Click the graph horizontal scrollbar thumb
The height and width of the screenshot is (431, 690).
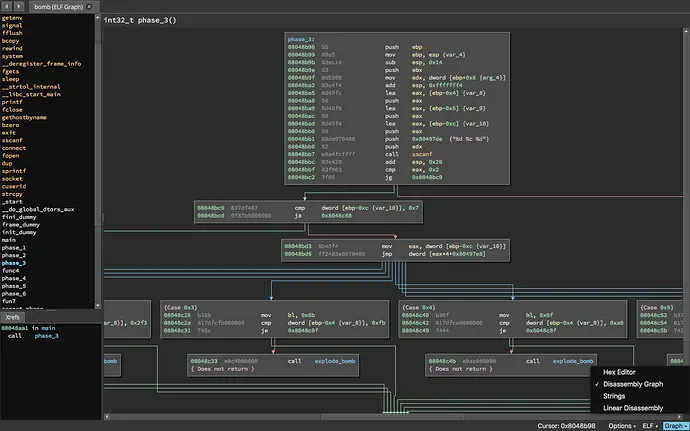392,416
